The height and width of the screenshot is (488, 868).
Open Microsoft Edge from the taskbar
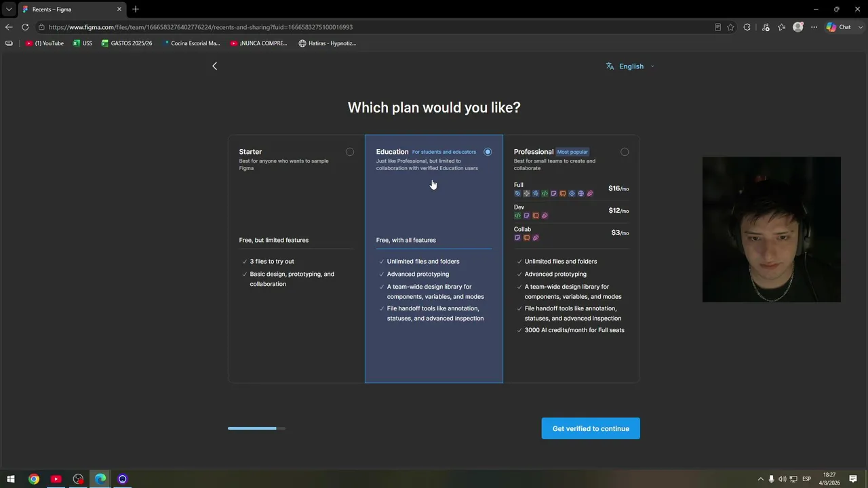point(100,479)
